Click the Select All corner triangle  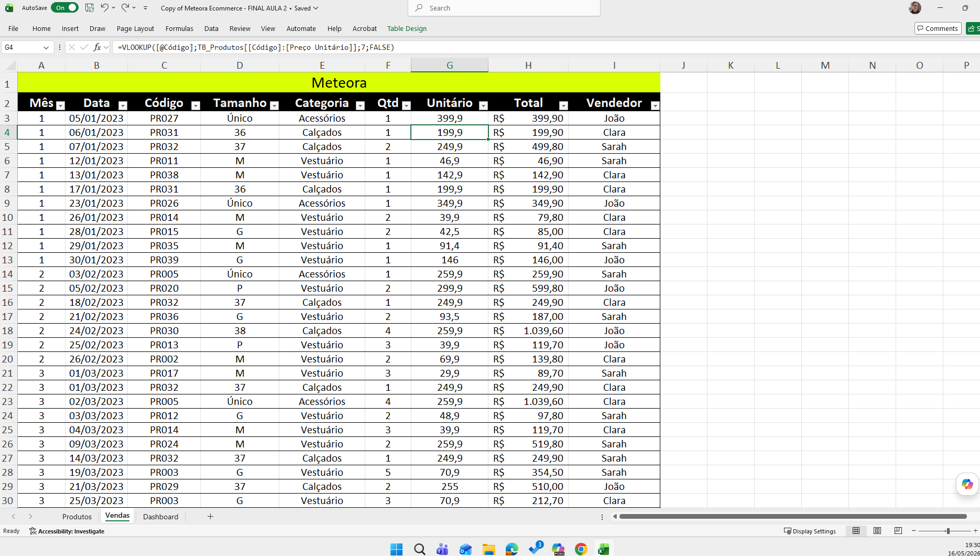[10, 66]
